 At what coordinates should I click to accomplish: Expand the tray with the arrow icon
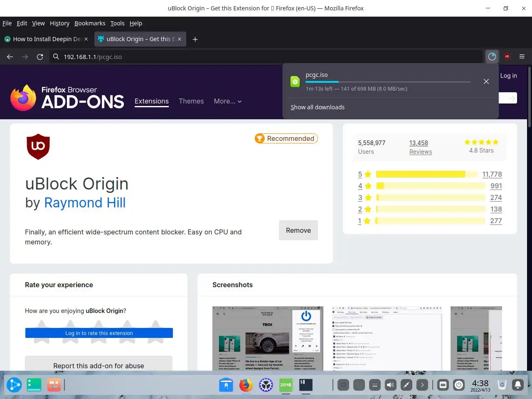click(422, 385)
